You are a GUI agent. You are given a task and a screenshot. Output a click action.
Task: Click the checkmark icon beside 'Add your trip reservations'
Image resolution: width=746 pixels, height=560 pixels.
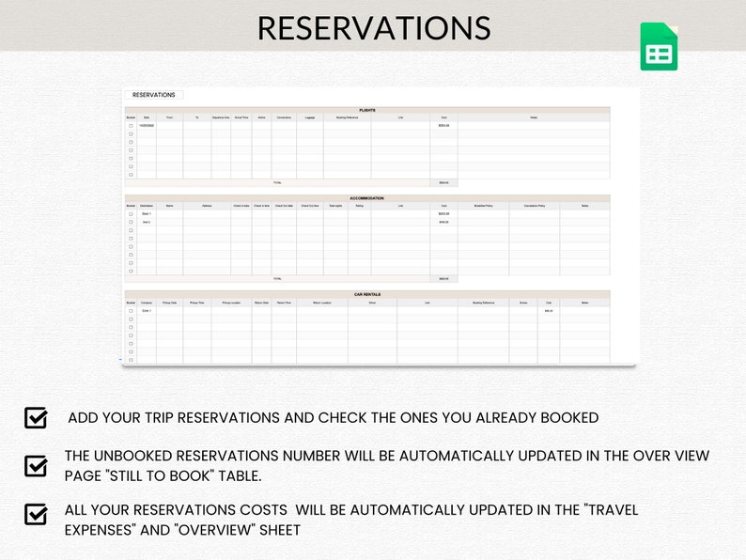click(36, 417)
